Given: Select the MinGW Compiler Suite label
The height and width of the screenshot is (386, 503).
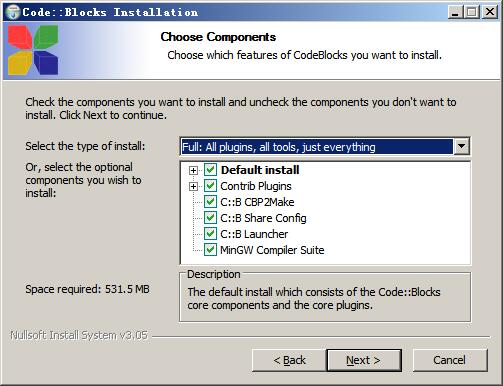Looking at the screenshot, I should 272,250.
